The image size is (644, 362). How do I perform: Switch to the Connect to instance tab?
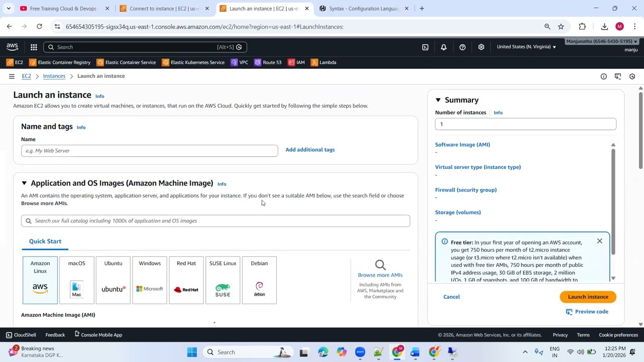164,9
